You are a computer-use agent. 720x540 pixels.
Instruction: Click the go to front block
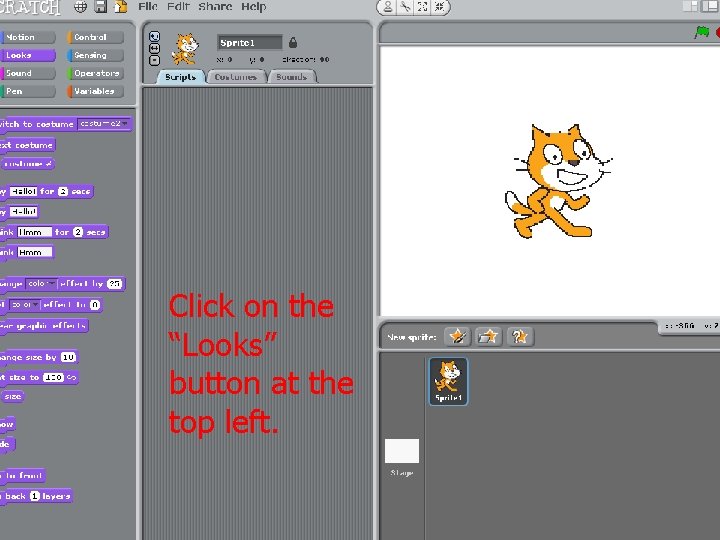click(23, 475)
